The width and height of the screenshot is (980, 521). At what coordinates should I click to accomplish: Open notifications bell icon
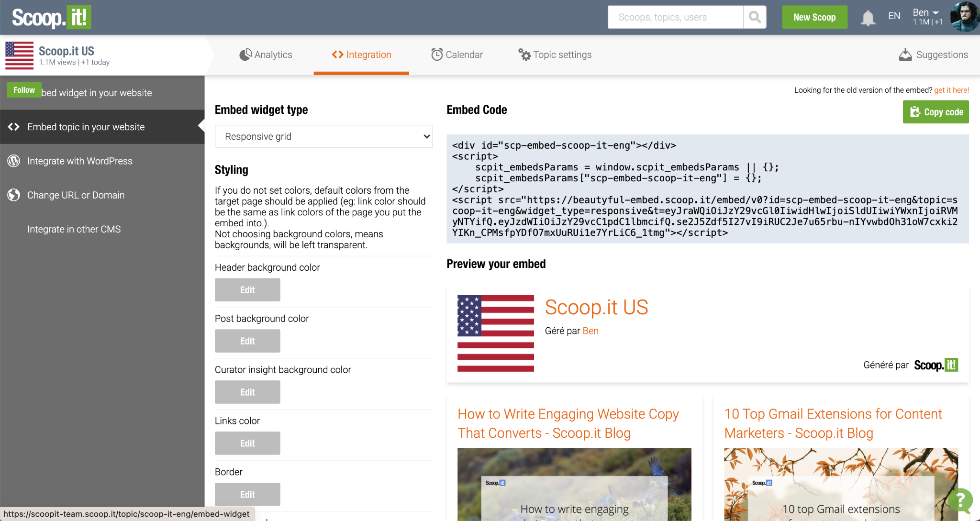click(868, 18)
